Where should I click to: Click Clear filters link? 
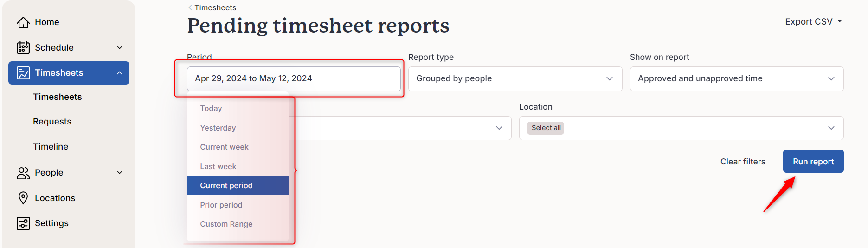pos(743,162)
